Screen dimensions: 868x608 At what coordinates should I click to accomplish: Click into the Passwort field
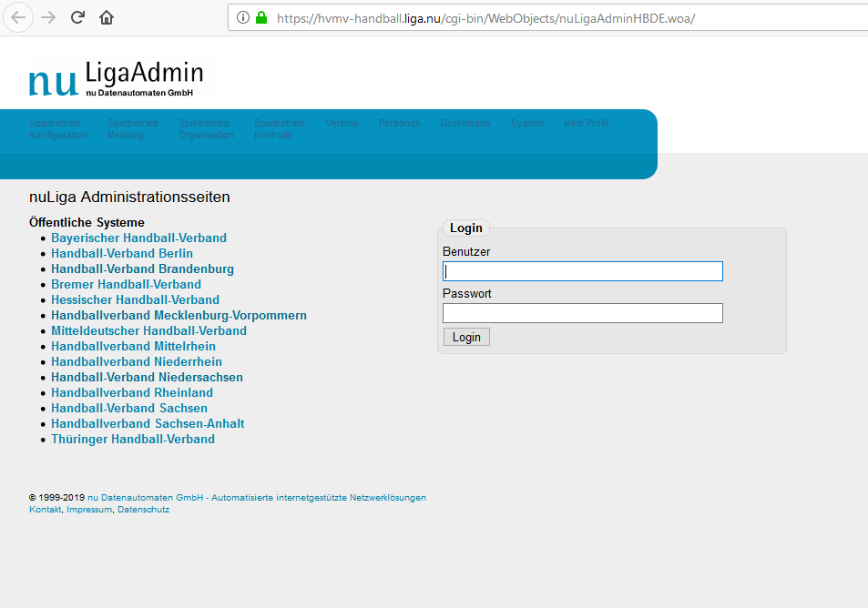(582, 313)
